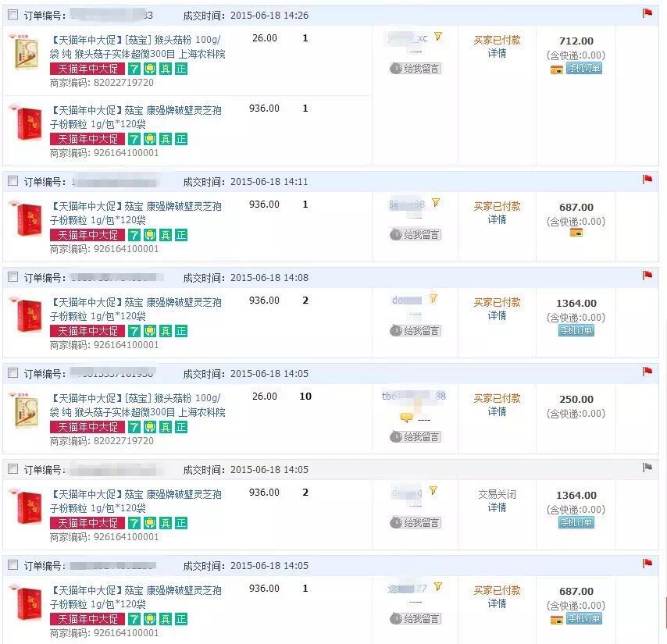Click the red flag on the 14:11 order
The width and height of the screenshot is (667, 644).
(647, 180)
